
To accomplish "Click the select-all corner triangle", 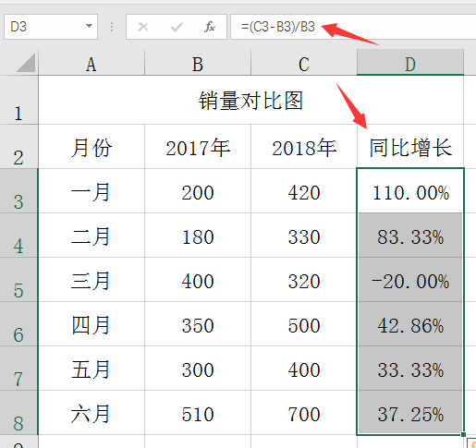I will [26, 63].
